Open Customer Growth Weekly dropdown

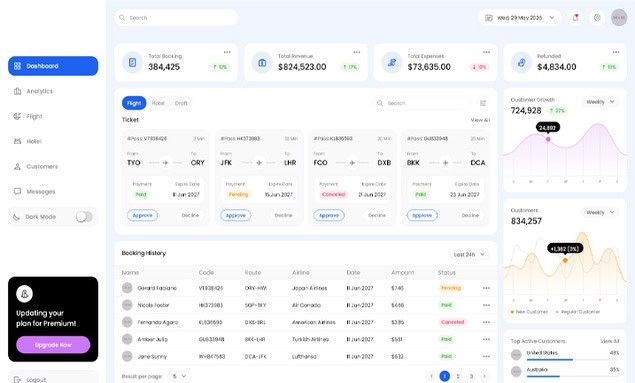pos(601,102)
